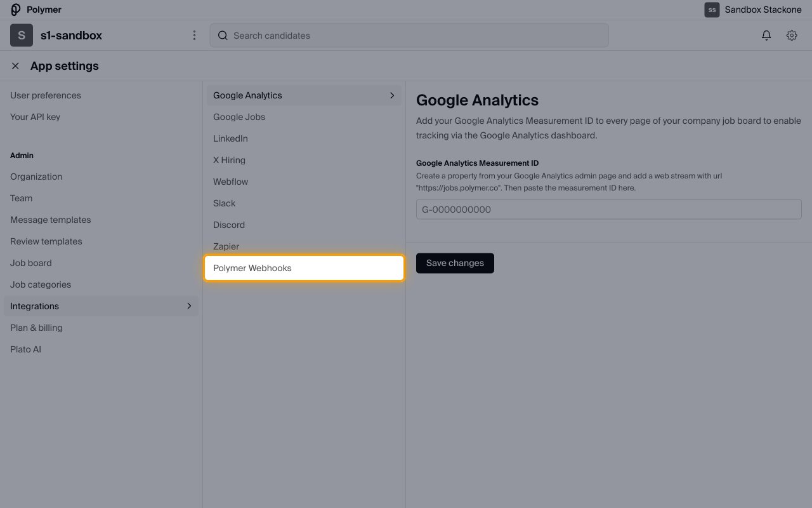This screenshot has width=812, height=508.
Task: Click the Polymer logo icon
Action: (x=16, y=10)
